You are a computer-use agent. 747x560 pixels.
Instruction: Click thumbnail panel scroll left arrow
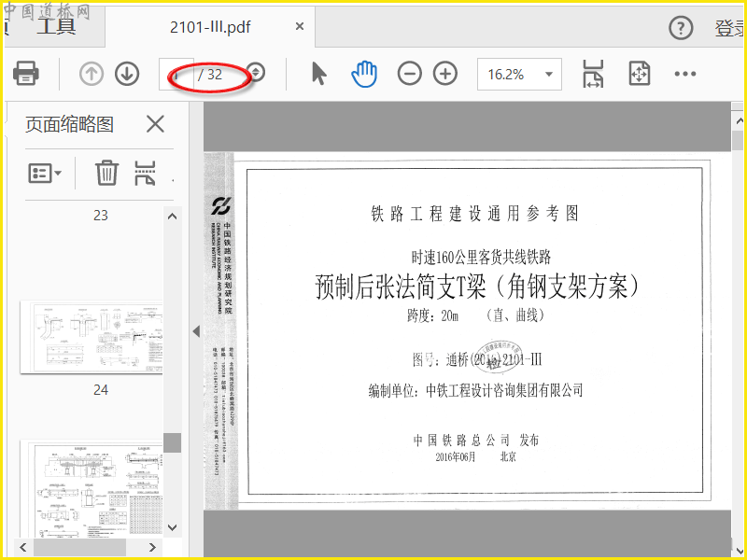coord(23,547)
